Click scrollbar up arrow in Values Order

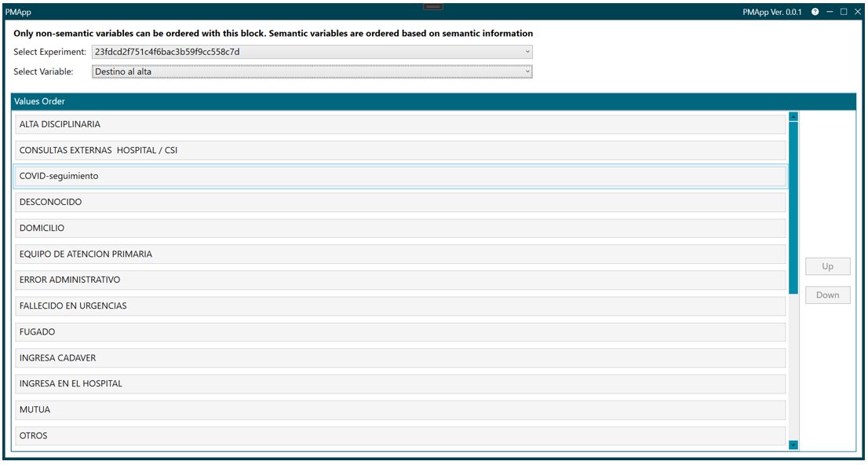(793, 117)
